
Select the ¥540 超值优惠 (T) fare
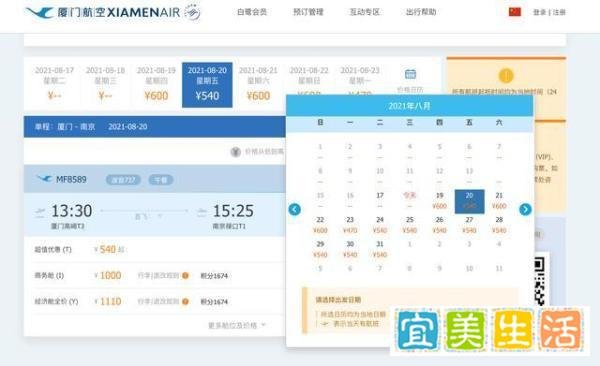click(108, 250)
